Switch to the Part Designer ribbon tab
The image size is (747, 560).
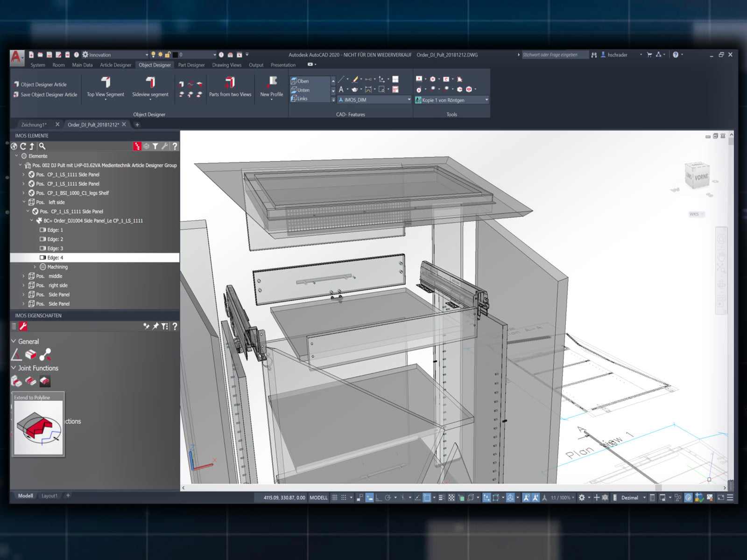click(191, 65)
